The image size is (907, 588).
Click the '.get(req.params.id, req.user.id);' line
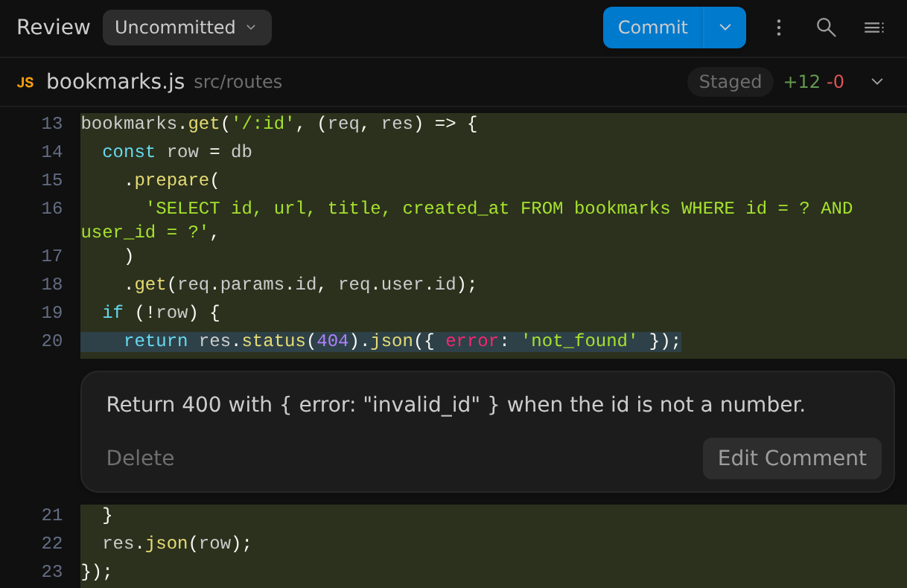pyautogui.click(x=300, y=284)
